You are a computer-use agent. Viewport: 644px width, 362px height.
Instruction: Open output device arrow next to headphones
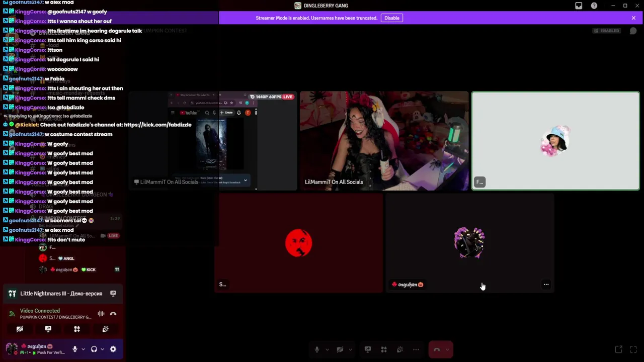(x=102, y=349)
